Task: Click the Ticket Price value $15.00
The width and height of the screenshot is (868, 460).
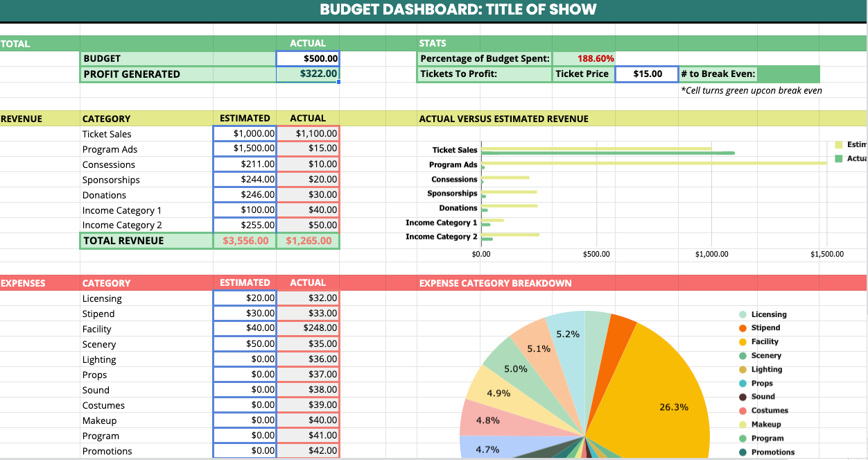Action: coord(645,74)
